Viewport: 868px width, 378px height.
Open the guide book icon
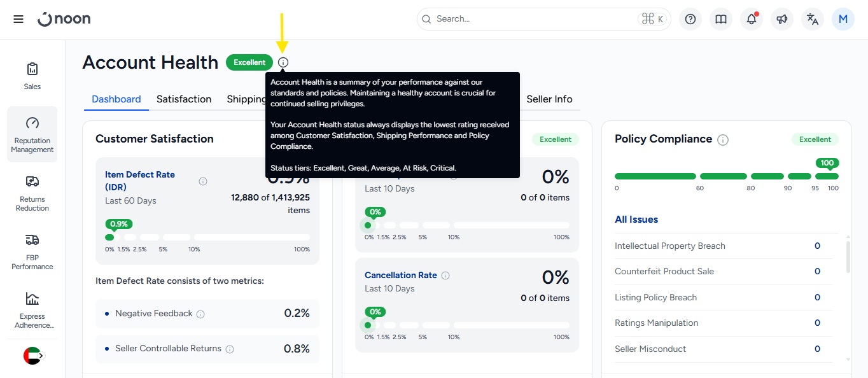pyautogui.click(x=720, y=19)
